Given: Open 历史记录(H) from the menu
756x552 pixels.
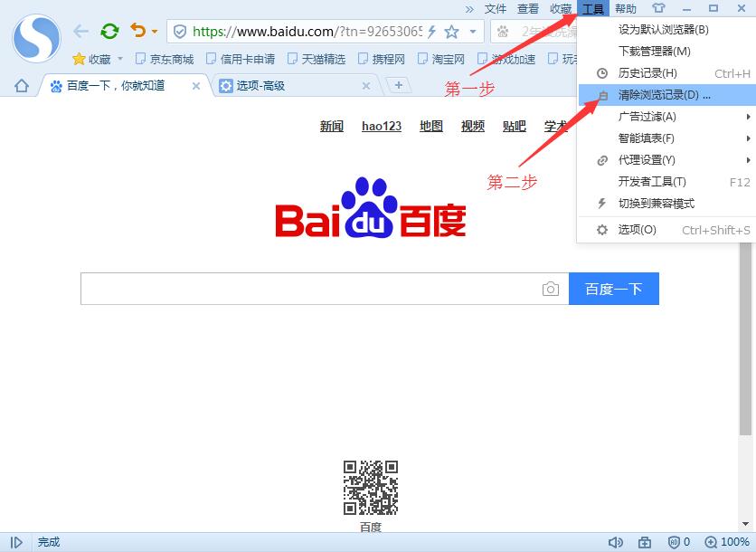Looking at the screenshot, I should pyautogui.click(x=666, y=73).
